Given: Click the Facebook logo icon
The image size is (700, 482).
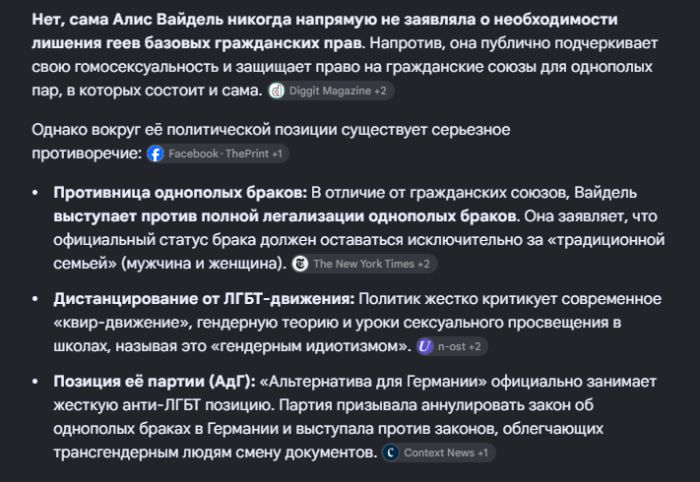Looking at the screenshot, I should point(155,154).
